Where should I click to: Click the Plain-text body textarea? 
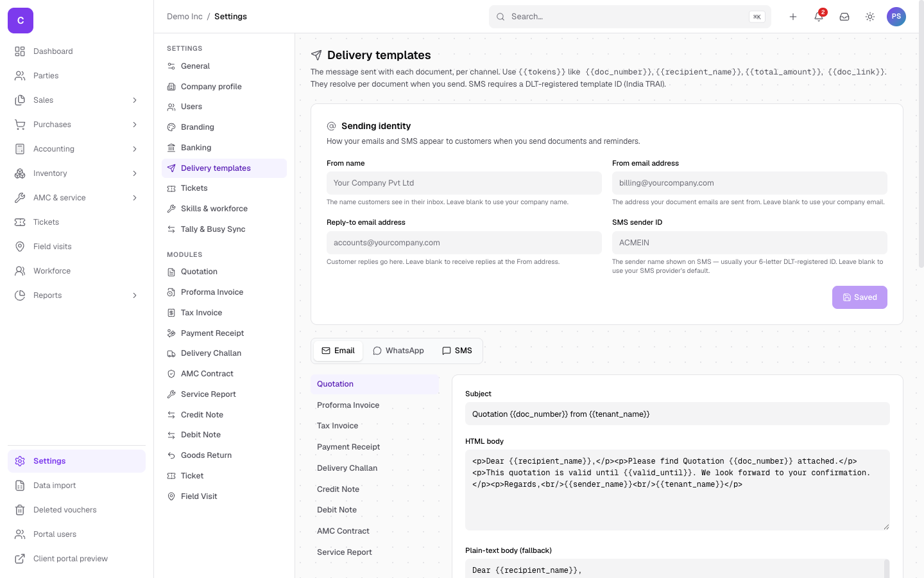point(678,568)
